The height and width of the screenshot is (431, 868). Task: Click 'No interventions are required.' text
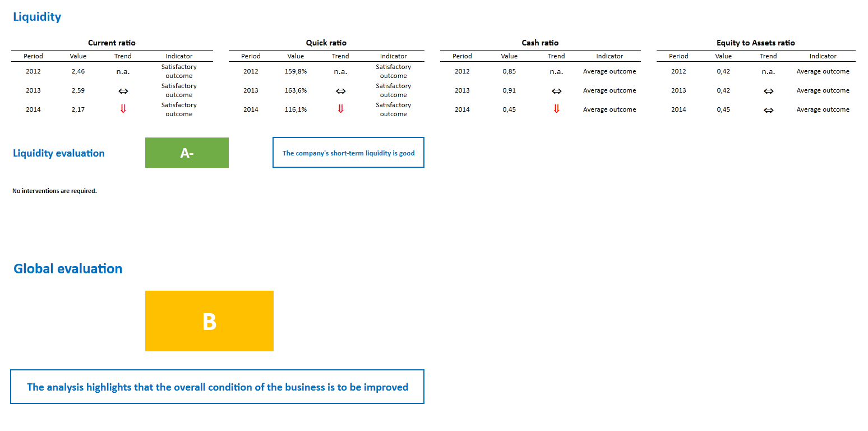54,191
